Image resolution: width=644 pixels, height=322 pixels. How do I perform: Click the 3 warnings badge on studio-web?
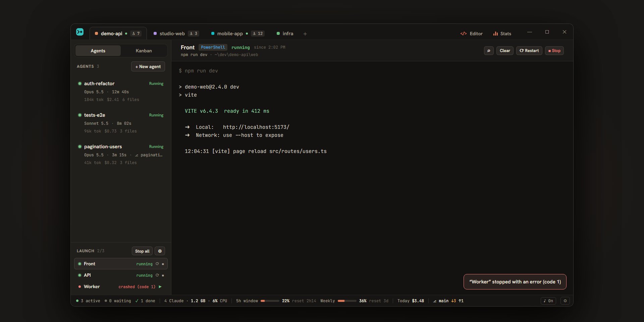194,34
